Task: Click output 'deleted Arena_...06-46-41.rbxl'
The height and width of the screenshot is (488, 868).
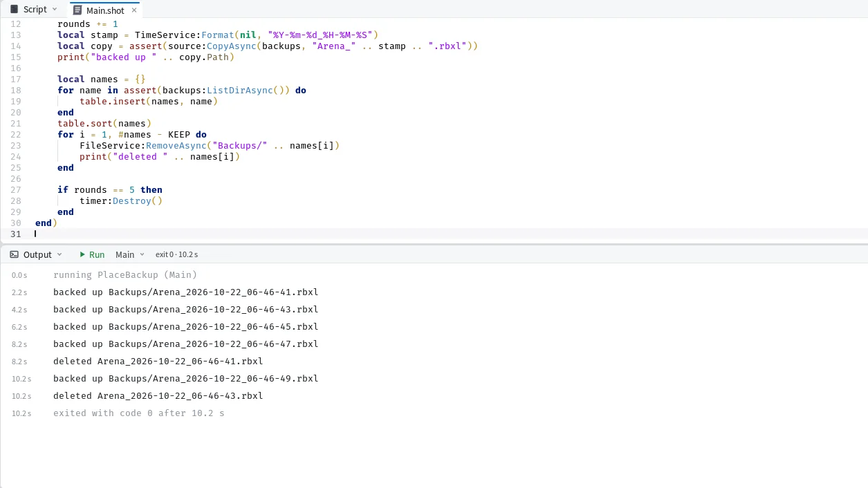Action: click(x=158, y=362)
